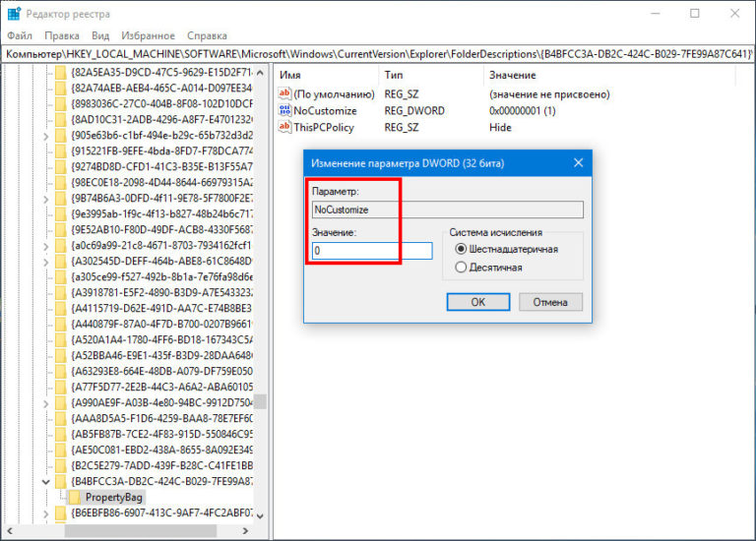
Task: Click the Значение input field
Action: tap(371, 251)
